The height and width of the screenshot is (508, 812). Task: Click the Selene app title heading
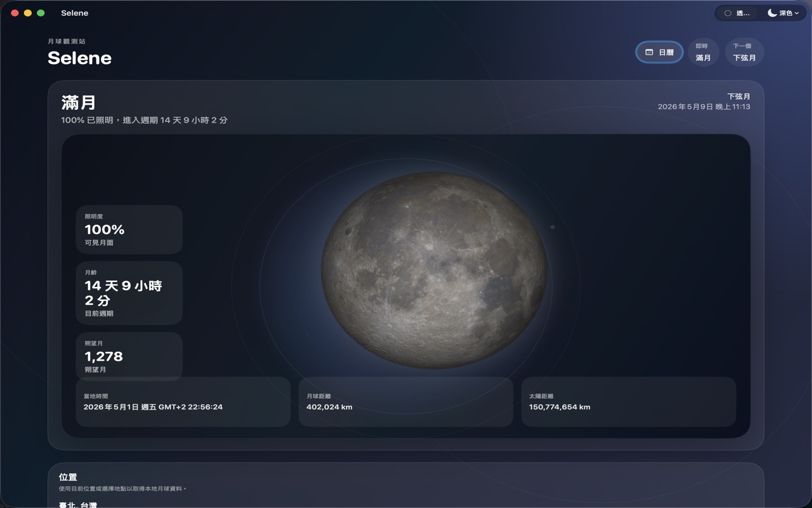tap(79, 58)
